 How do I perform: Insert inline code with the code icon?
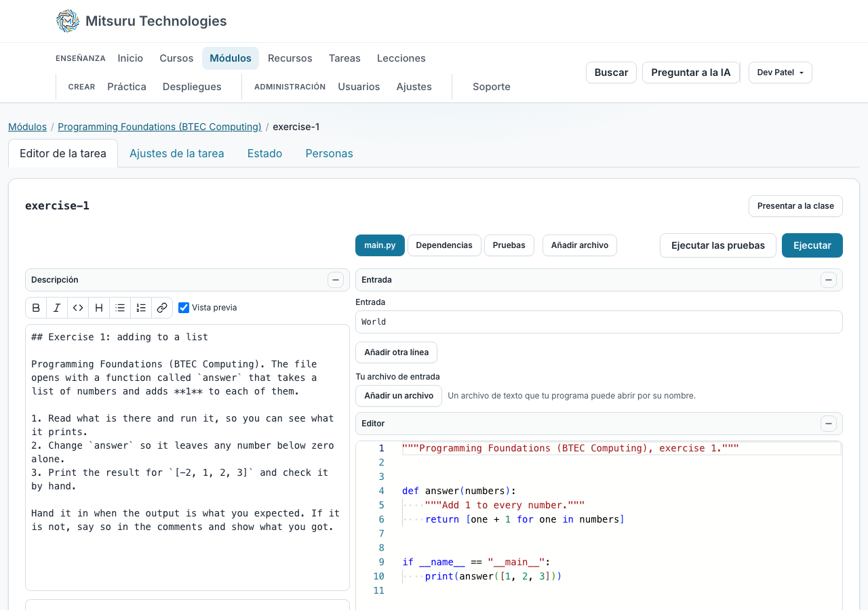click(78, 308)
